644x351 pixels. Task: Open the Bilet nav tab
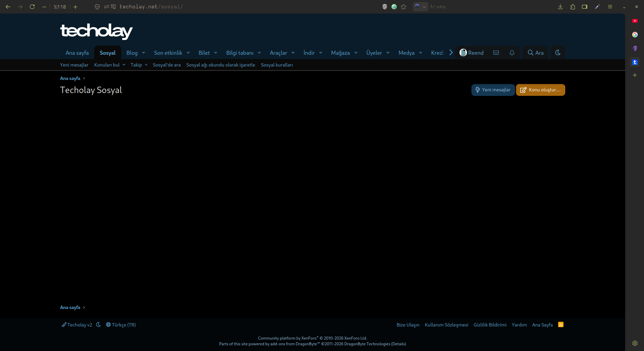tap(204, 53)
